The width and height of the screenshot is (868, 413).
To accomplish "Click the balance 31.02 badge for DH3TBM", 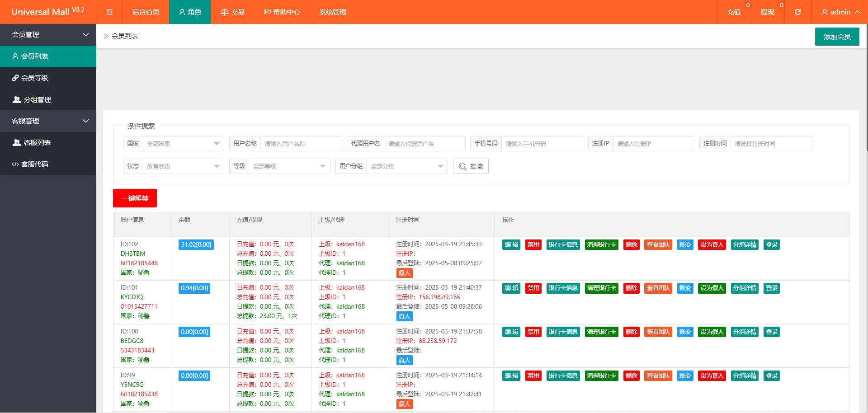I will coord(196,244).
